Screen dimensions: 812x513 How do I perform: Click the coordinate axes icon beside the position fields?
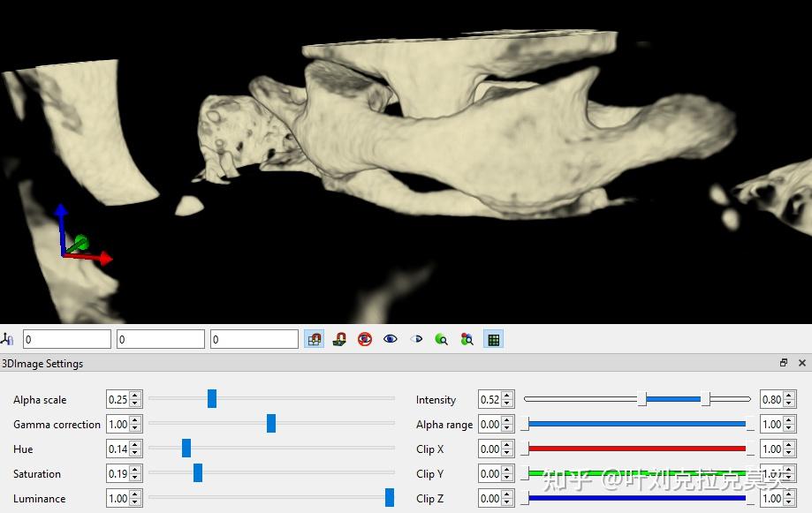pyautogui.click(x=8, y=339)
